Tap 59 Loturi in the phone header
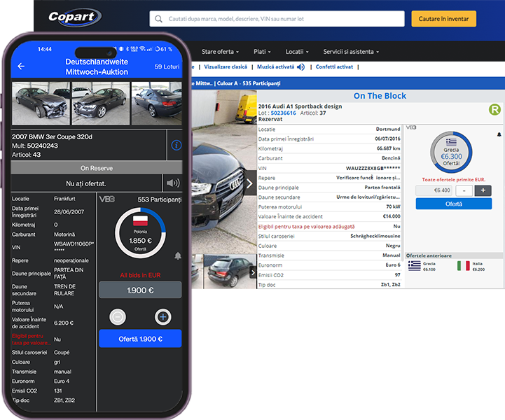This screenshot has width=505, height=420. click(x=167, y=66)
